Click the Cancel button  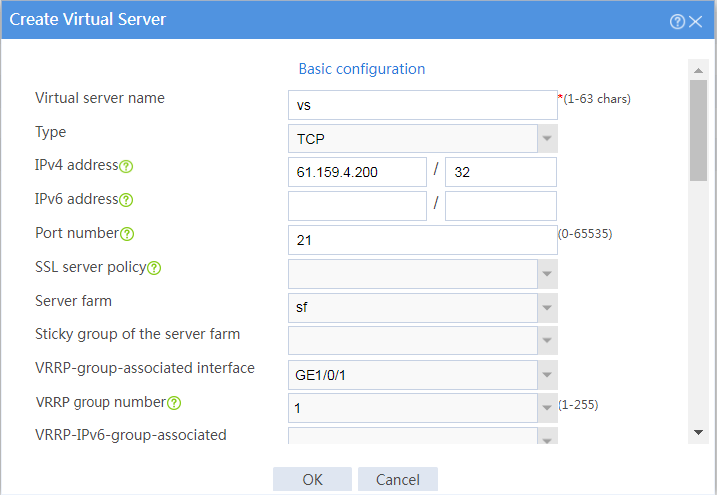[x=398, y=479]
